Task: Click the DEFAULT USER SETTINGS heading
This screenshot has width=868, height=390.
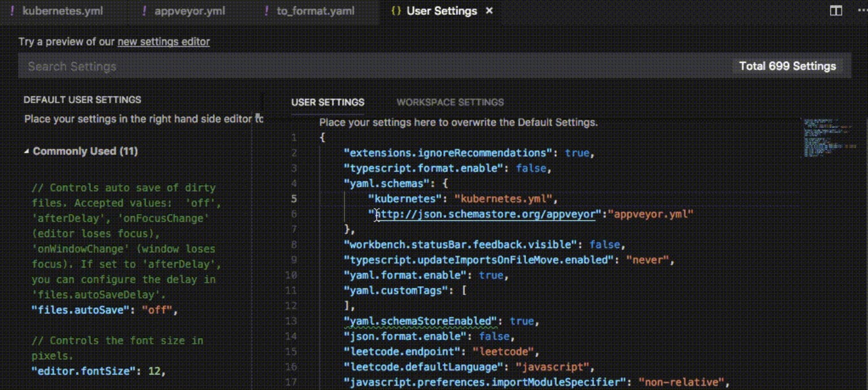Action: click(x=82, y=99)
